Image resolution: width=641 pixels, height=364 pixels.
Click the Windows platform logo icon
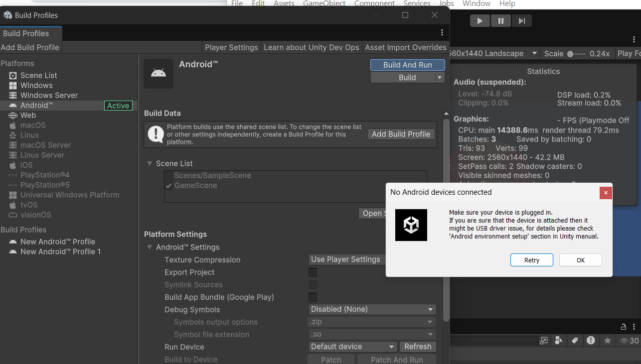(x=12, y=85)
